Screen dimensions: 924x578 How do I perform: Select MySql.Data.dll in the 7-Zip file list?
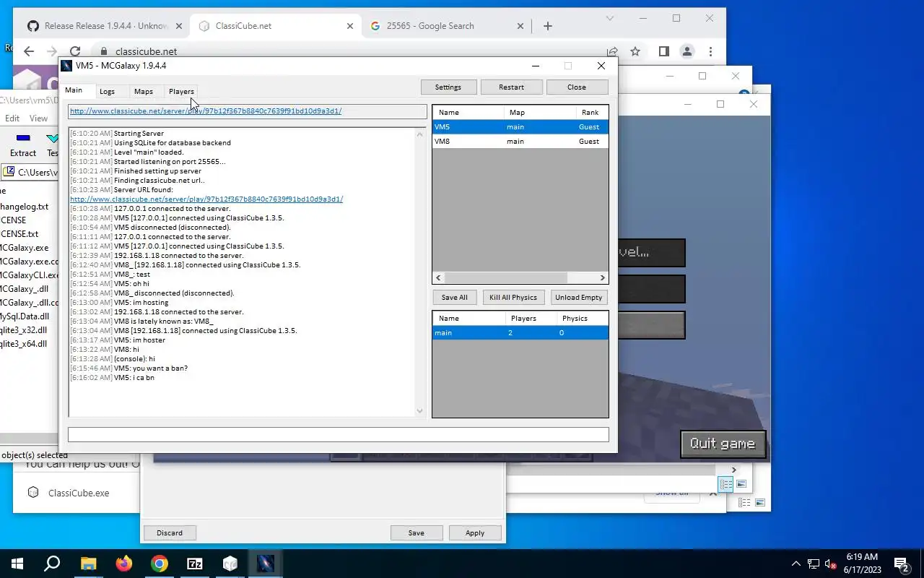[x=25, y=316]
